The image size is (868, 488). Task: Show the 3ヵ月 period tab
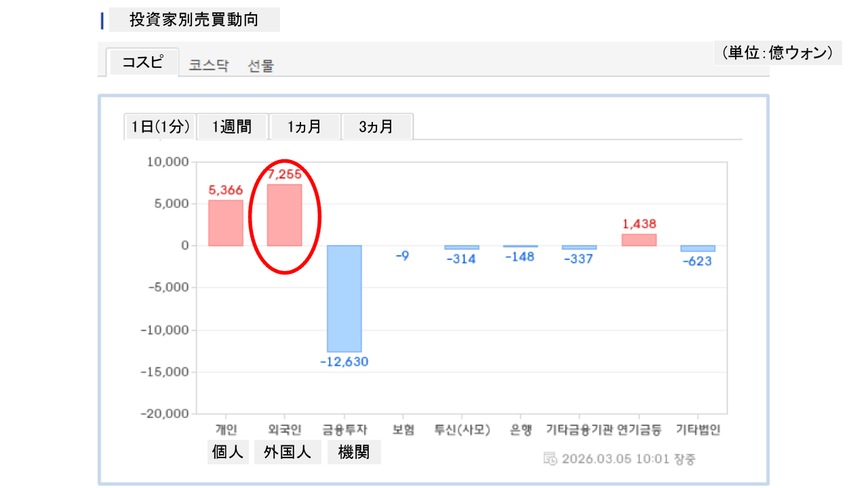[x=376, y=127]
